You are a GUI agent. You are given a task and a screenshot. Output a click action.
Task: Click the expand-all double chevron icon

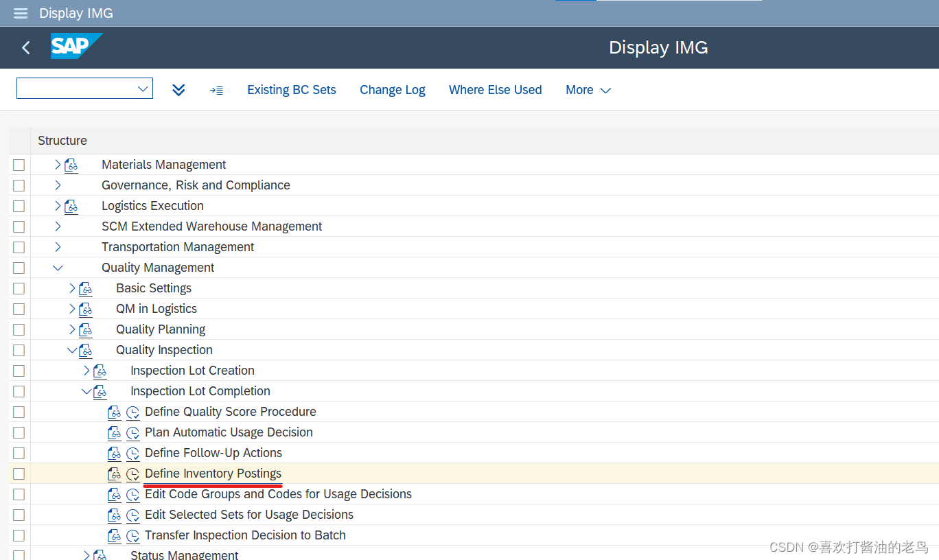[x=178, y=90]
